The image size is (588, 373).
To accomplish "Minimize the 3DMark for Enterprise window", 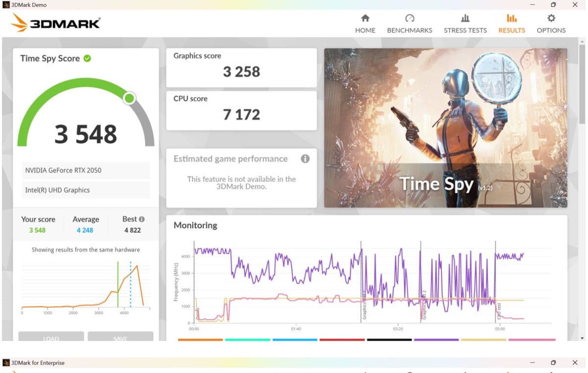I will pyautogui.click(x=532, y=363).
